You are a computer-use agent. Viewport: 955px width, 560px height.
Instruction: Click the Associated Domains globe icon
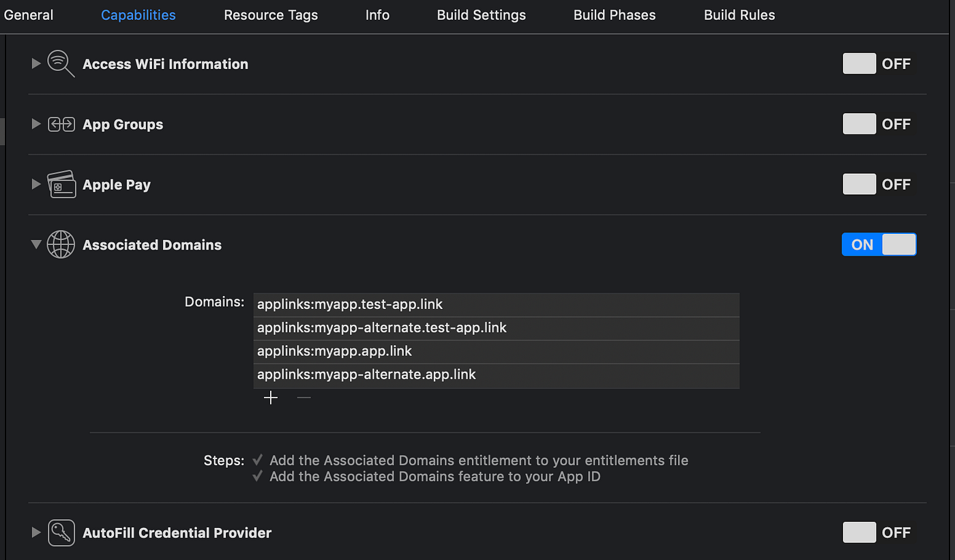click(x=61, y=244)
